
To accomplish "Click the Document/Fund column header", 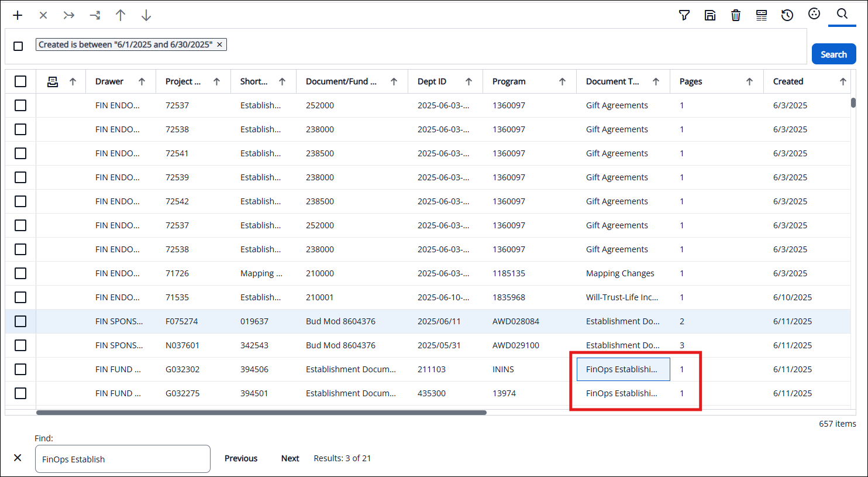I will coord(341,82).
